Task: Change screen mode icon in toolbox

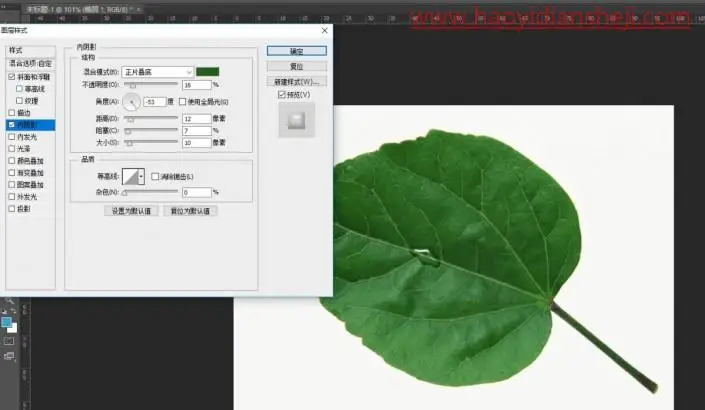Action: pos(9,357)
